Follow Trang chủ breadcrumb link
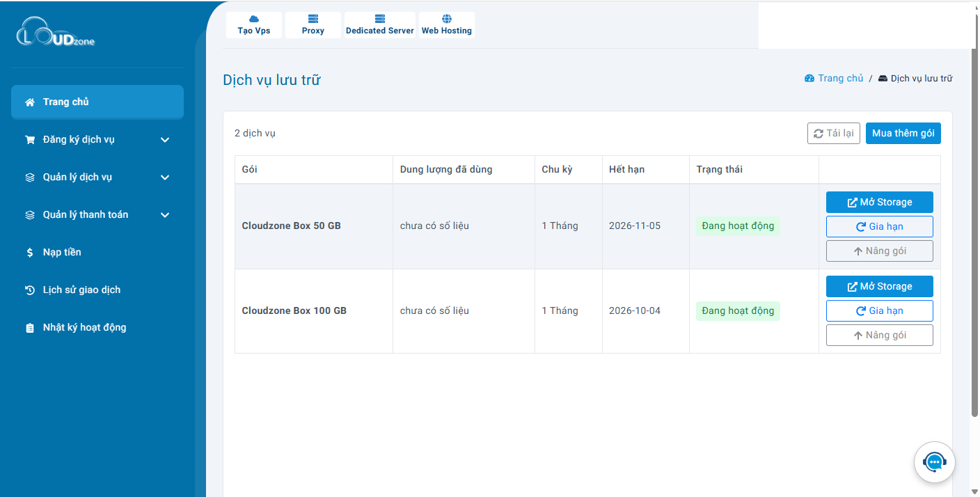This screenshot has width=980, height=497. pyautogui.click(x=840, y=79)
